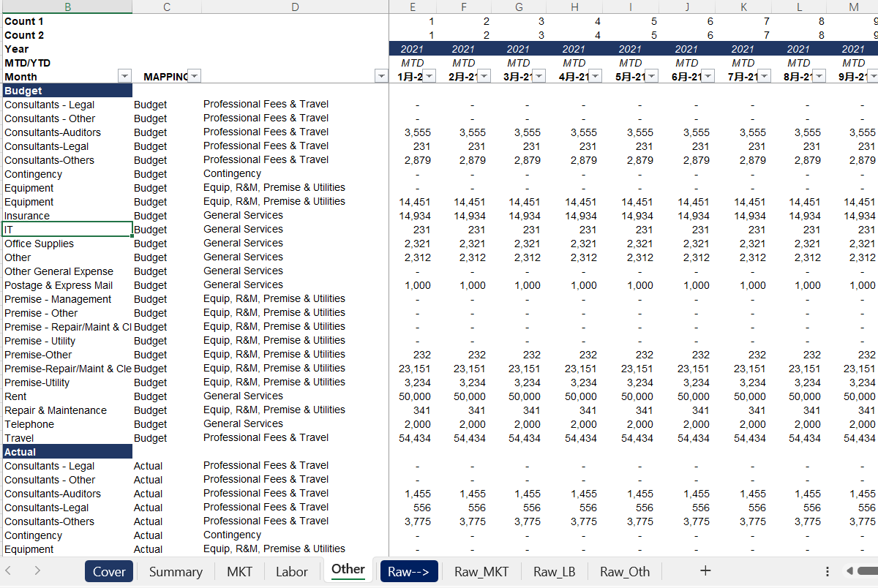Open the column D filter dropdown
The image size is (878, 588).
[x=380, y=77]
